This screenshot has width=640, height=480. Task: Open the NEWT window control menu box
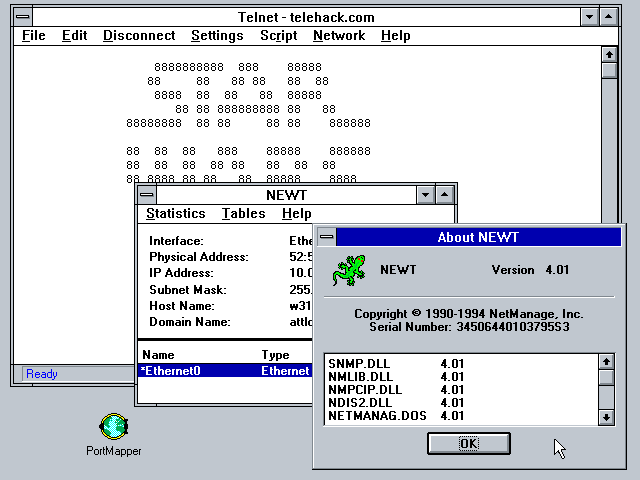pos(147,195)
